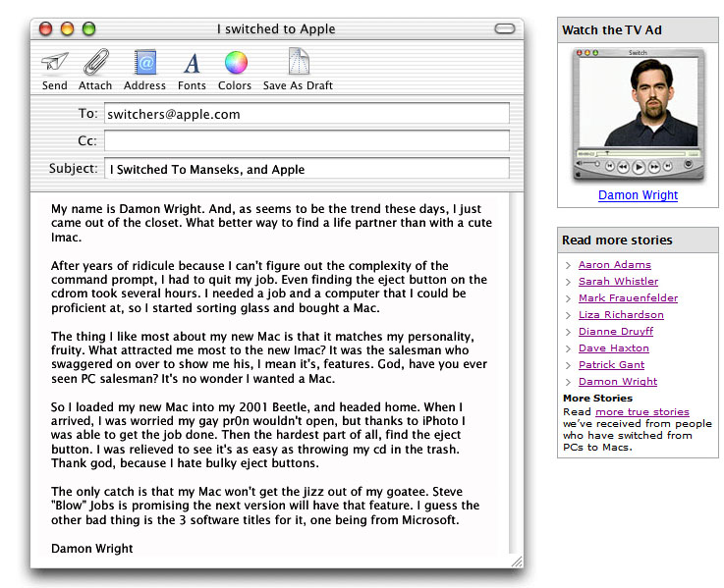
Task: Click the video frame of Damon Wright
Action: point(639,101)
